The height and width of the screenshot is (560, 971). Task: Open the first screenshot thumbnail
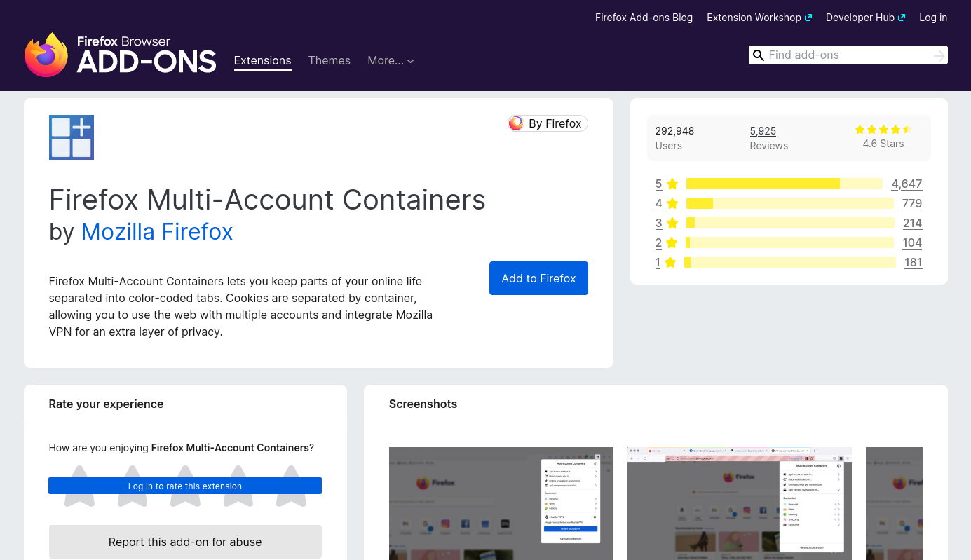501,503
